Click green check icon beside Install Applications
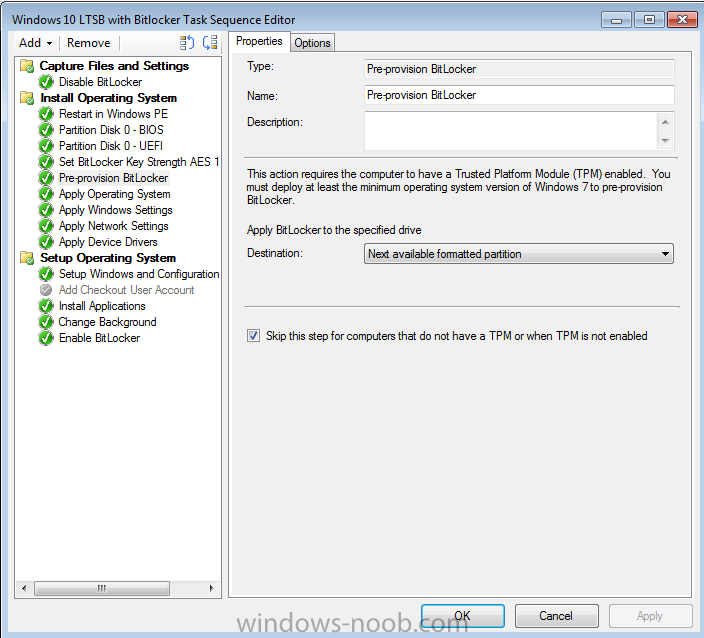The height and width of the screenshot is (638, 704). [x=46, y=306]
